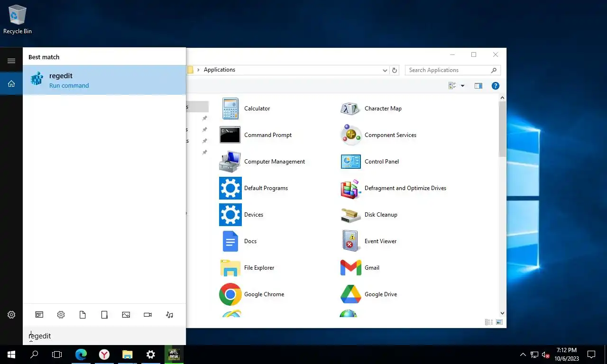This screenshot has height=364, width=607.
Task: Click the Applications window vertical scrollbar
Action: (503, 128)
